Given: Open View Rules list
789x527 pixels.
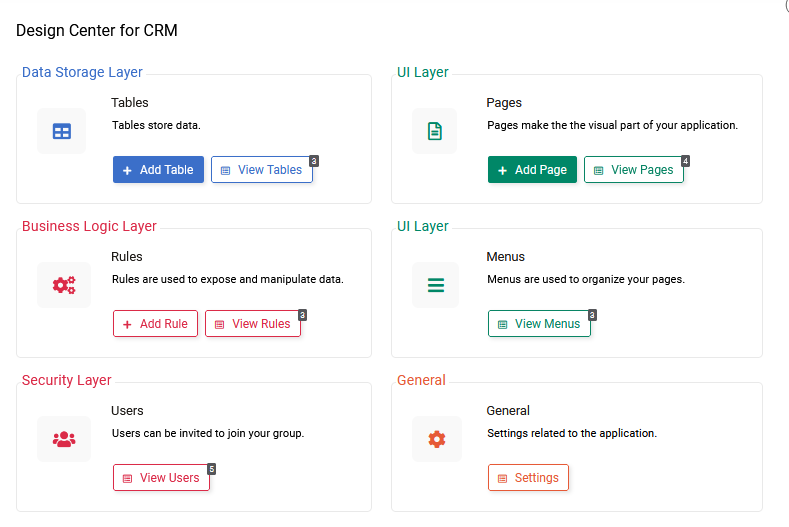Looking at the screenshot, I should click(x=252, y=324).
